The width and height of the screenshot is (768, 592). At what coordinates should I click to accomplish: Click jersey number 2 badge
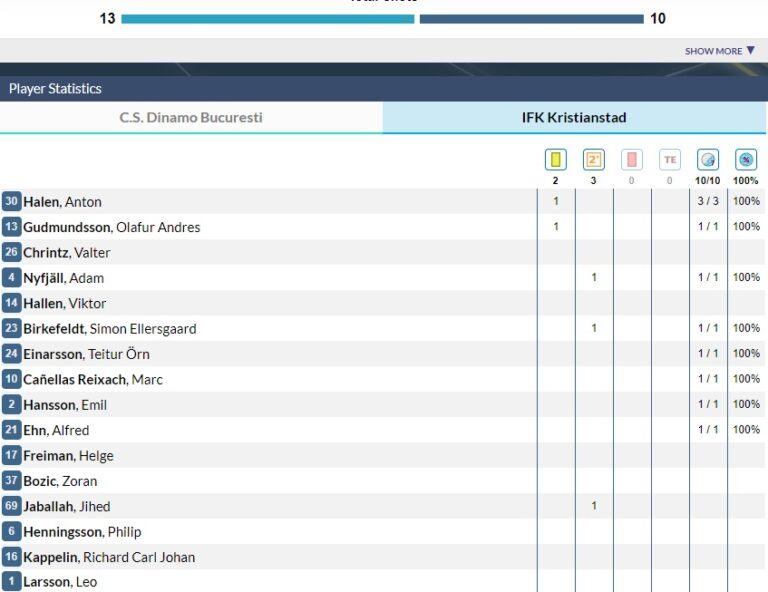click(x=11, y=404)
